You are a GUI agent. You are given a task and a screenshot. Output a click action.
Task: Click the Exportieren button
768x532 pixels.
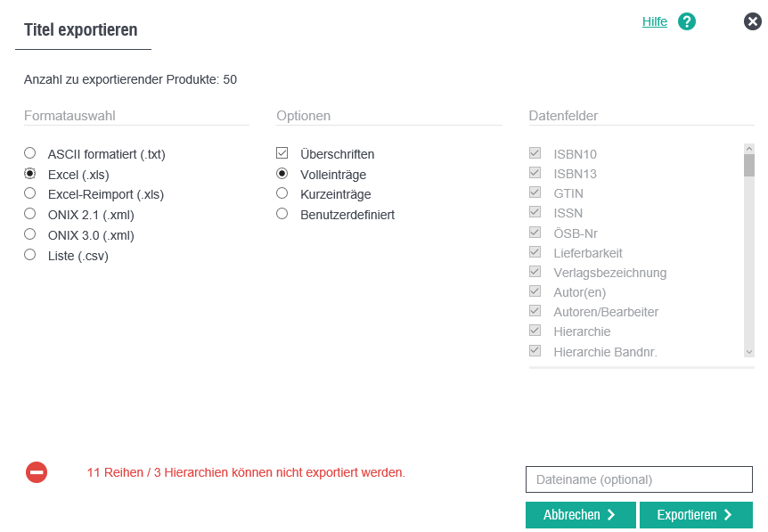[x=696, y=515]
